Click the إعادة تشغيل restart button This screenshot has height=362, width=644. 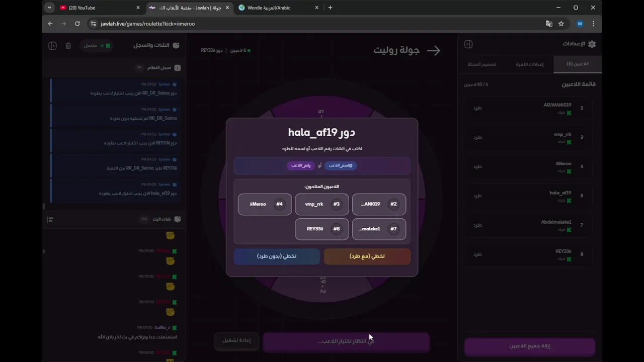236,340
